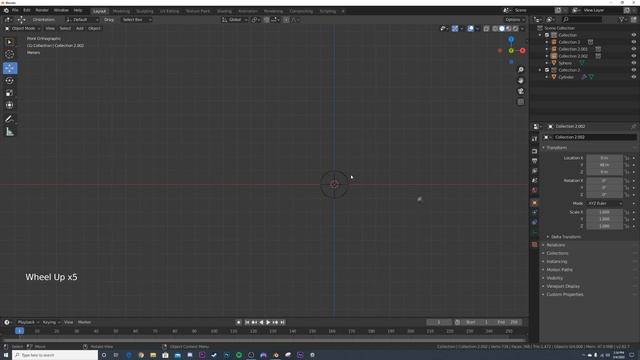The height and width of the screenshot is (360, 640).
Task: Hide Collection 2.001 via eye icon
Action: coord(633,49)
